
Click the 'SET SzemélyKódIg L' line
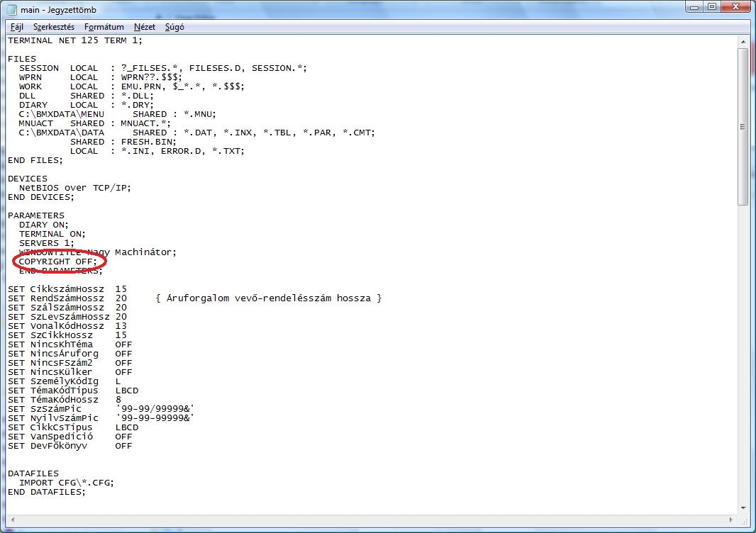64,381
